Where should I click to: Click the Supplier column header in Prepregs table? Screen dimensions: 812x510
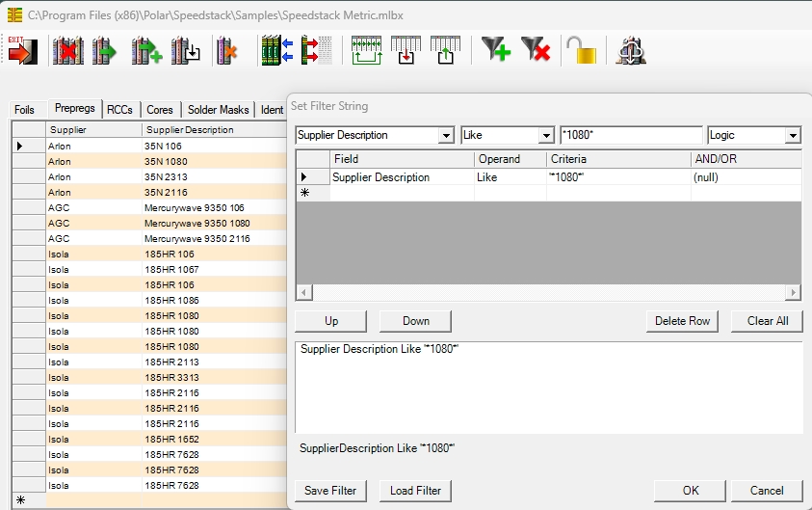[93, 129]
